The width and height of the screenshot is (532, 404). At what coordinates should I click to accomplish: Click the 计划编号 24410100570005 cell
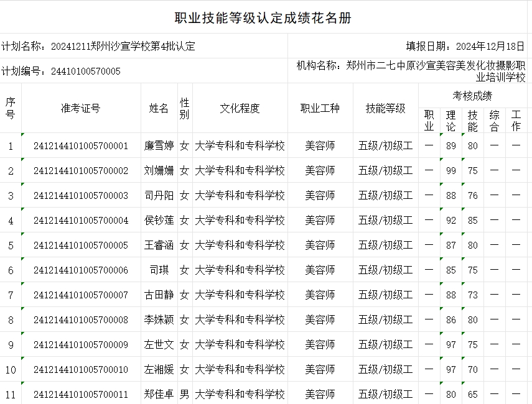point(61,71)
